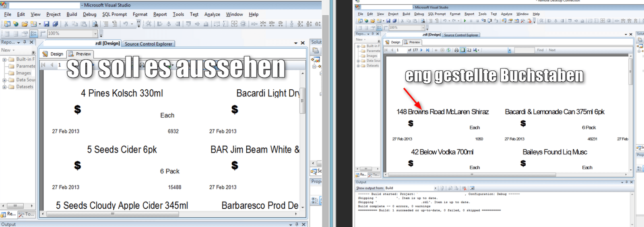Open zoom 100% dropdown in right window

coord(423,27)
